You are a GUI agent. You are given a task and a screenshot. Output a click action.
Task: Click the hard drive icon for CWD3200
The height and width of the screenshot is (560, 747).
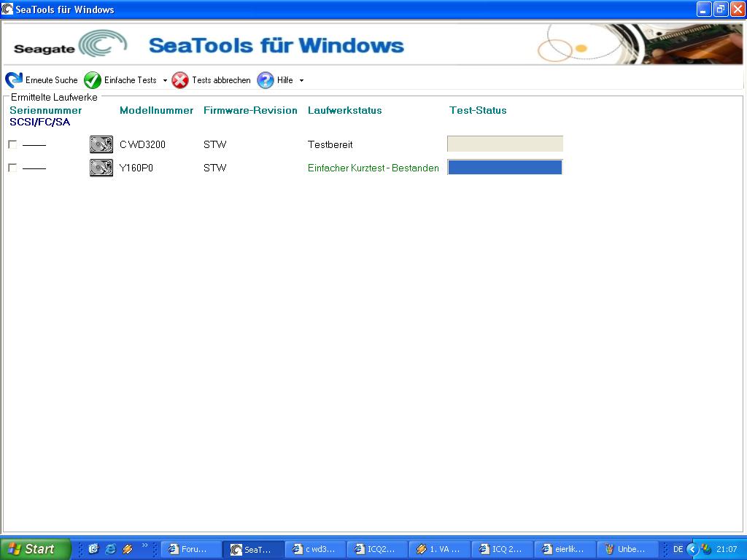(x=101, y=144)
